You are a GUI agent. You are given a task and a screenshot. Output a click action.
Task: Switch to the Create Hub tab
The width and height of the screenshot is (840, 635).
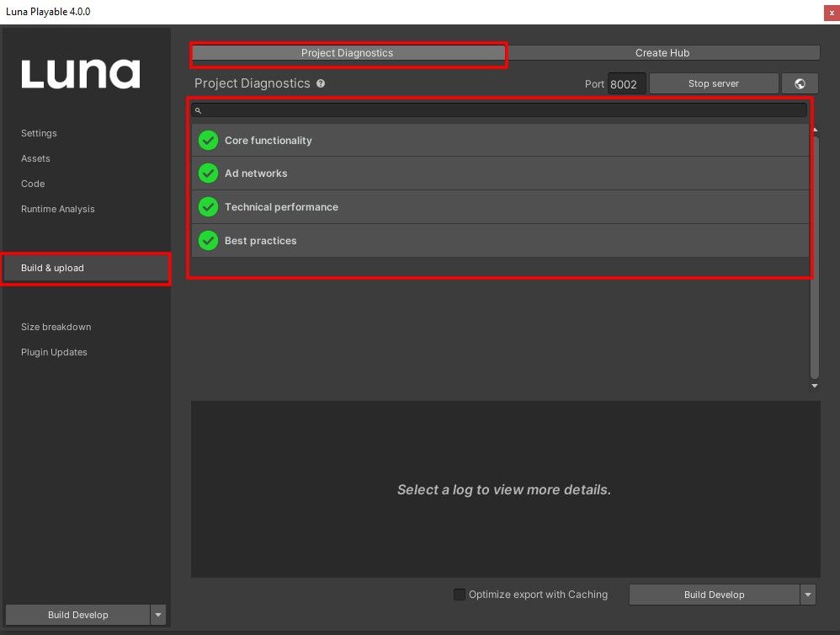(x=662, y=53)
